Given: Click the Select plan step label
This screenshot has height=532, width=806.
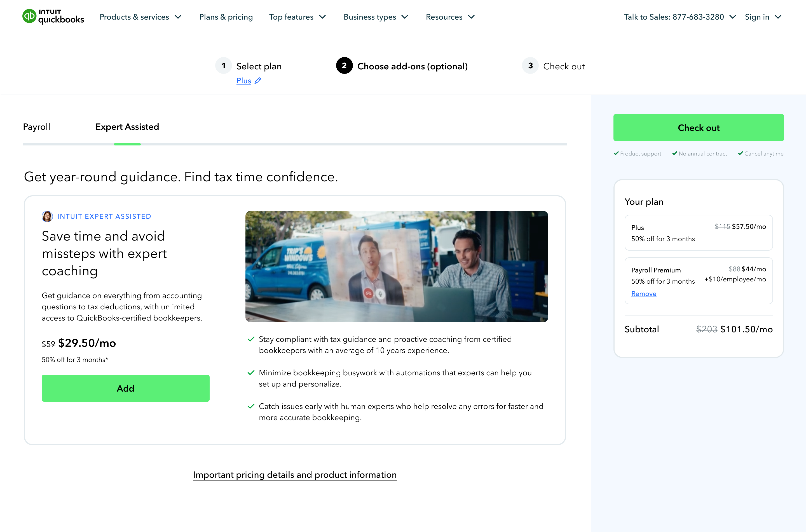Looking at the screenshot, I should click(259, 66).
